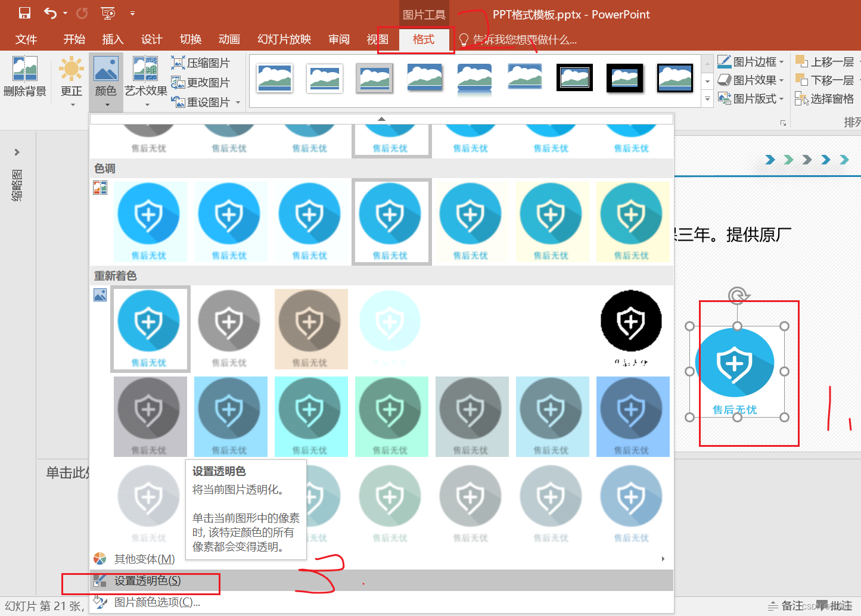This screenshot has height=616, width=861.
Task: Apply the dark blue last recolor thumbnail in the second recolor row
Action: [633, 416]
